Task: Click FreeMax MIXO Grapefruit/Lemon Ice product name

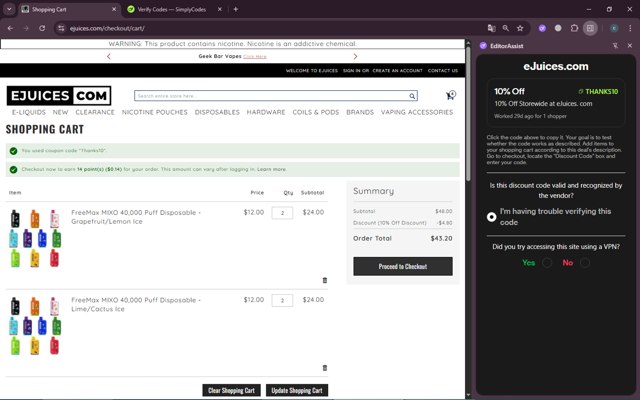Action: click(x=136, y=217)
